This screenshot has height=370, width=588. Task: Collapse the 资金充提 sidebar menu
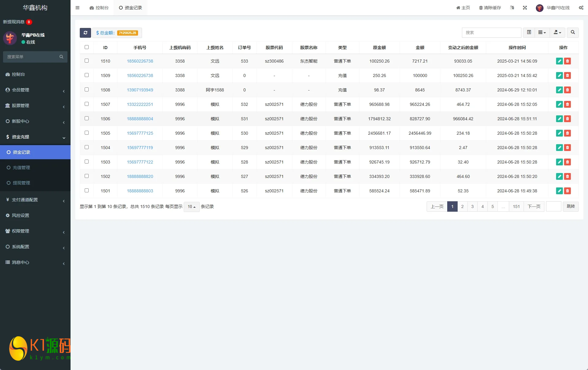coord(35,137)
